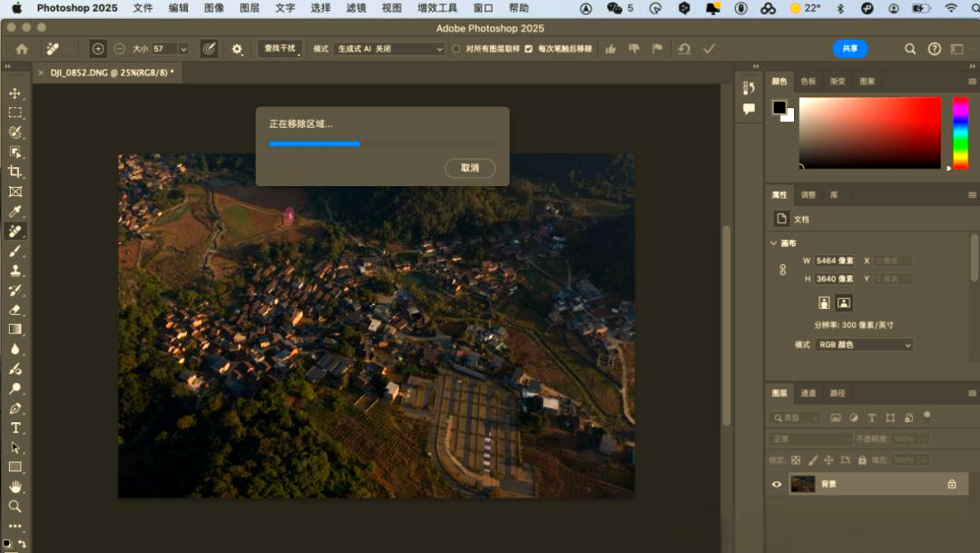Image resolution: width=980 pixels, height=553 pixels.
Task: Pick the Horizontal Type tool
Action: tap(15, 428)
